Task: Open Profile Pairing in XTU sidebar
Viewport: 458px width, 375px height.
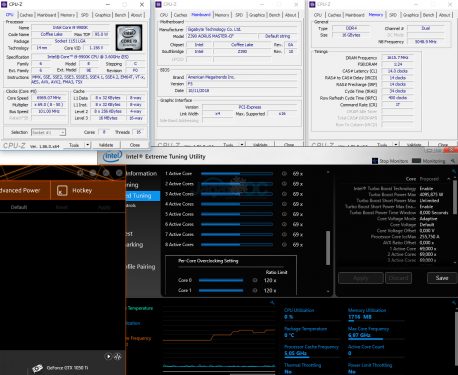Action: coord(140,267)
